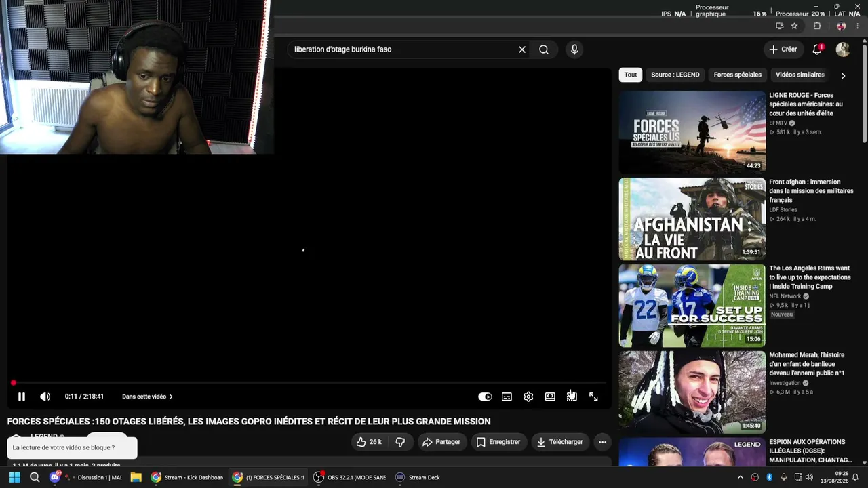Switch to the Stream Deck taskbar window

click(x=418, y=477)
